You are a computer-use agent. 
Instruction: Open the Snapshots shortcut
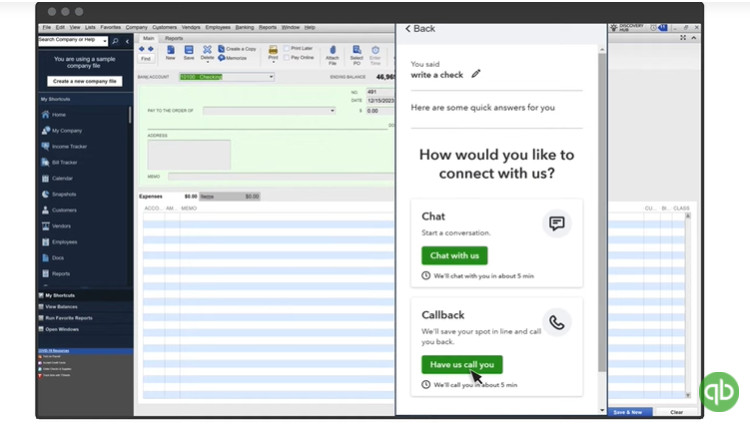[x=59, y=194]
